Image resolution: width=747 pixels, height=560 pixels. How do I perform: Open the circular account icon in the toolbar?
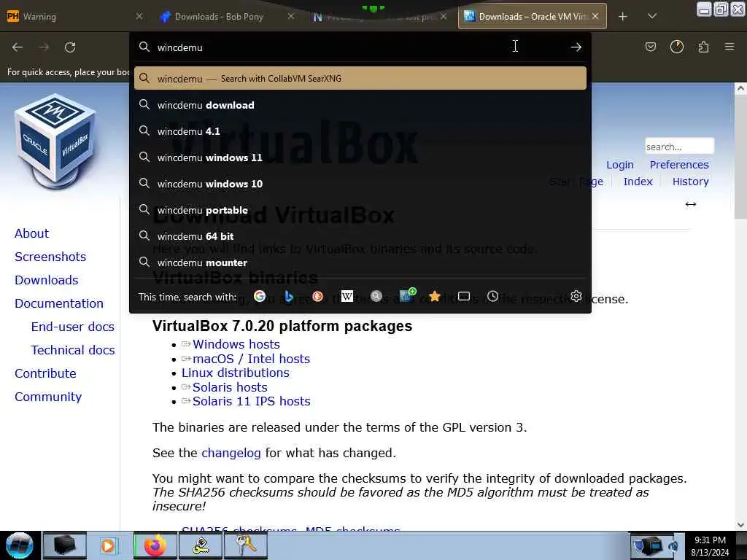tap(676, 47)
